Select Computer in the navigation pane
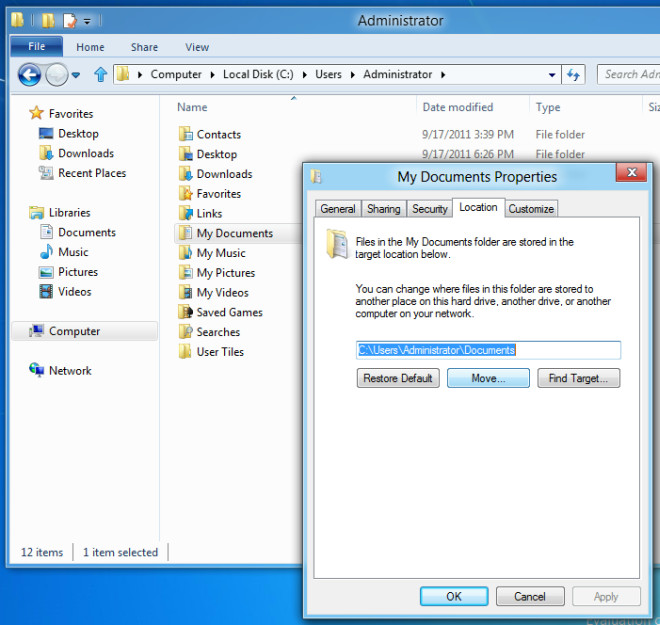Screen dimensions: 660x625 (85, 331)
